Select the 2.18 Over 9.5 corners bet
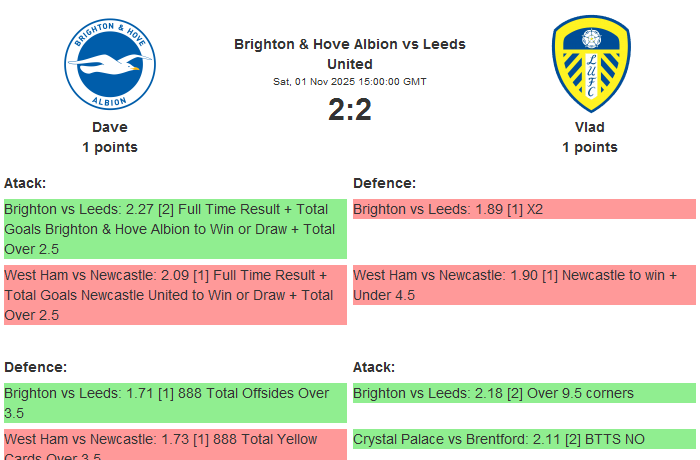The width and height of the screenshot is (700, 460). coord(524,393)
